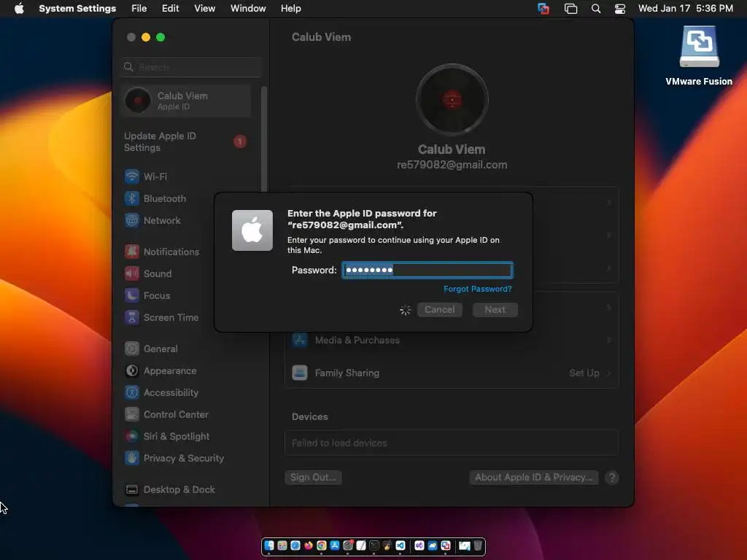The width and height of the screenshot is (747, 560).
Task: Expand the Media & Purchases row chevron
Action: pos(609,340)
